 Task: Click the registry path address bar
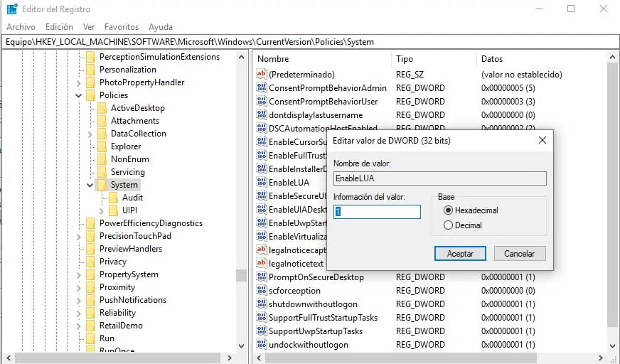[x=311, y=42]
